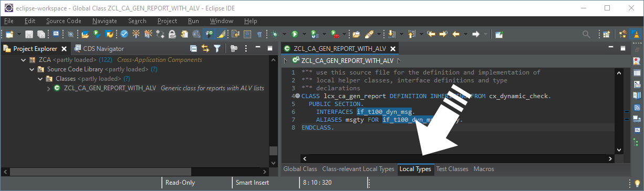This screenshot has width=644, height=191.
Task: Click Next Annotation down-arrow icon
Action: click(x=391, y=34)
